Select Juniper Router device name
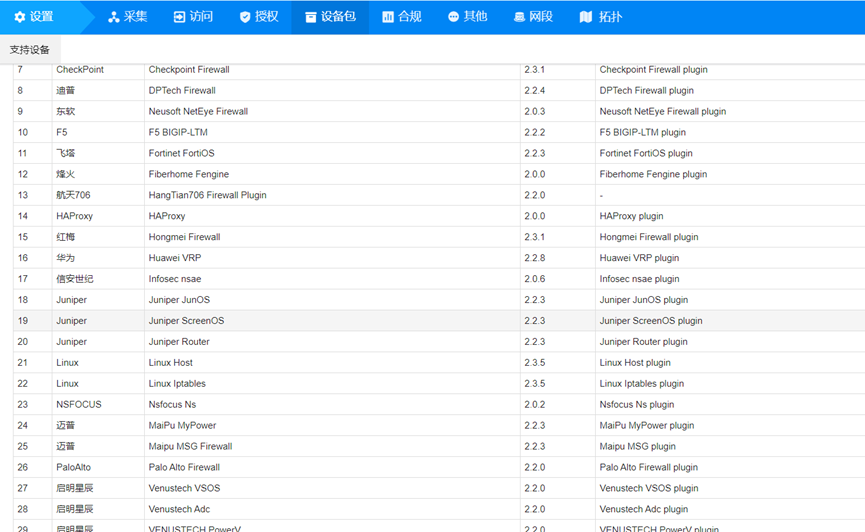This screenshot has width=865, height=532. pos(179,342)
